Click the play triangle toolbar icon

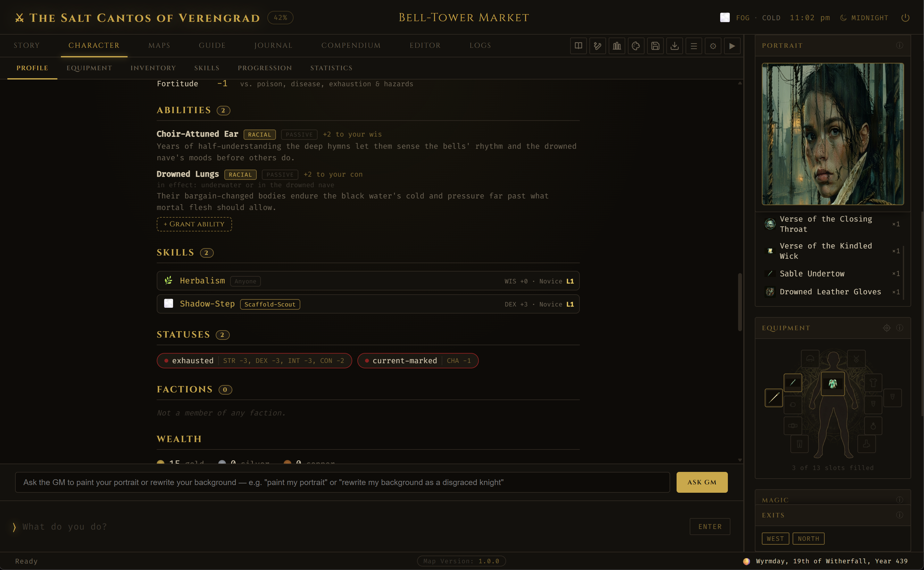[x=732, y=46]
